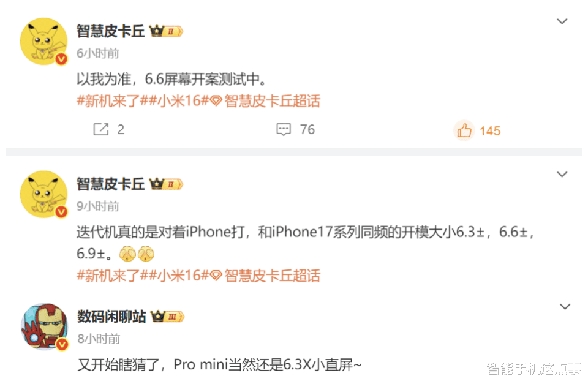The image size is (588, 384).
Task: Expand the chevron menu on the first post
Action: tap(562, 21)
